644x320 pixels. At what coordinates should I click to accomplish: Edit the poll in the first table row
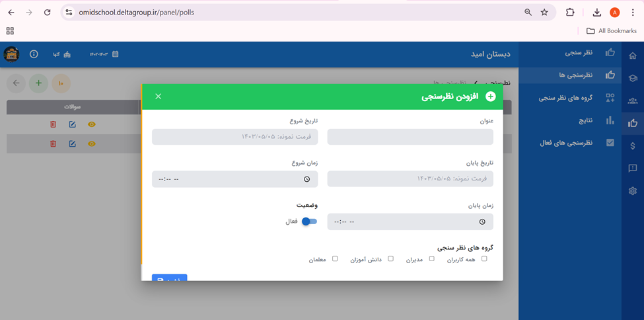[x=72, y=124]
